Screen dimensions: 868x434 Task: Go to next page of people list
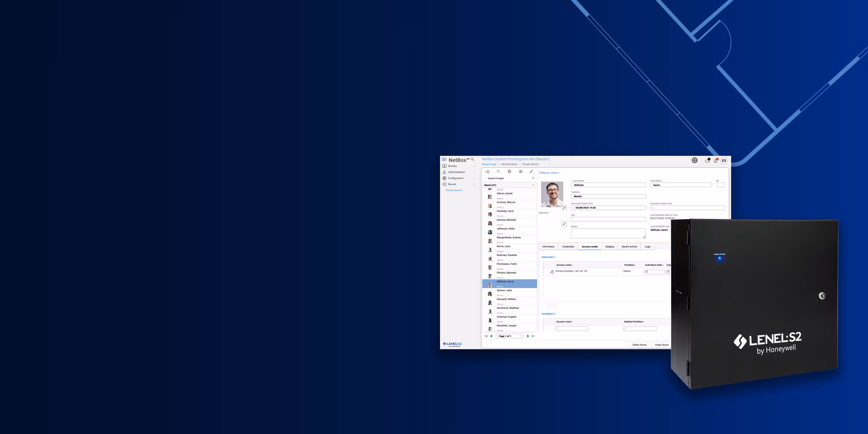(528, 336)
